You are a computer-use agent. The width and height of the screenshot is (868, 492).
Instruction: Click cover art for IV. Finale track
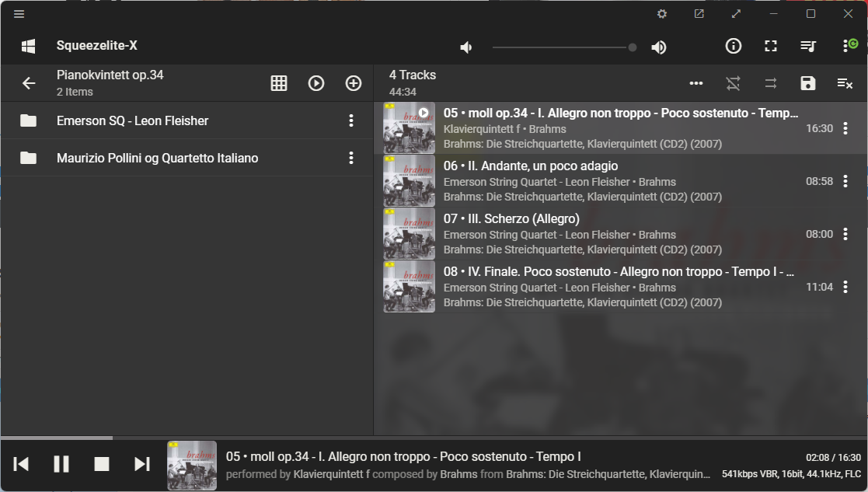click(409, 287)
